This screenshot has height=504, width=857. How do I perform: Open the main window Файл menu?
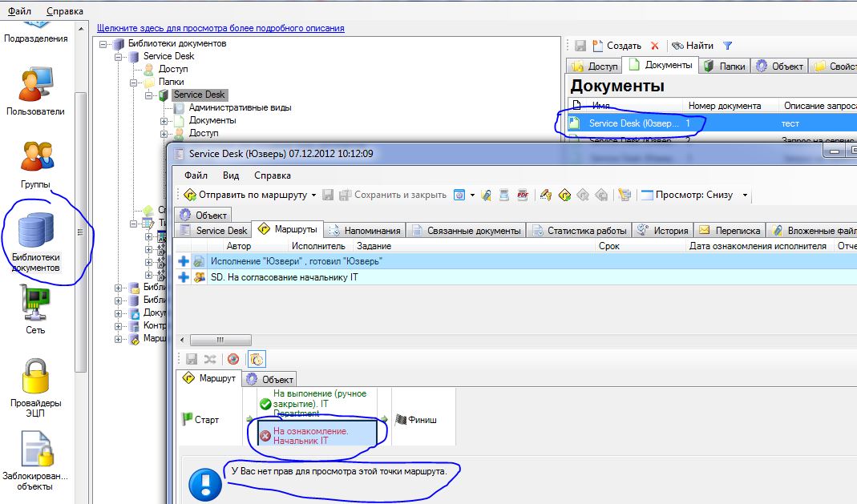coord(19,11)
